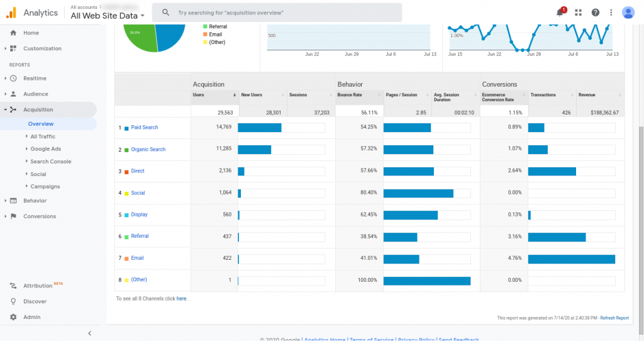
Task: Expand the Audience reports arrow
Action: pos(5,94)
